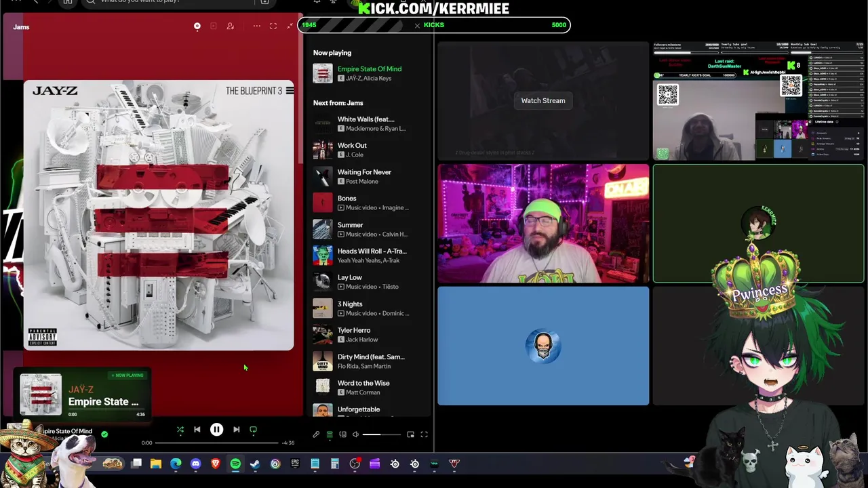Open Epic Games Launcher from the taskbar
868x488 pixels.
click(x=295, y=464)
